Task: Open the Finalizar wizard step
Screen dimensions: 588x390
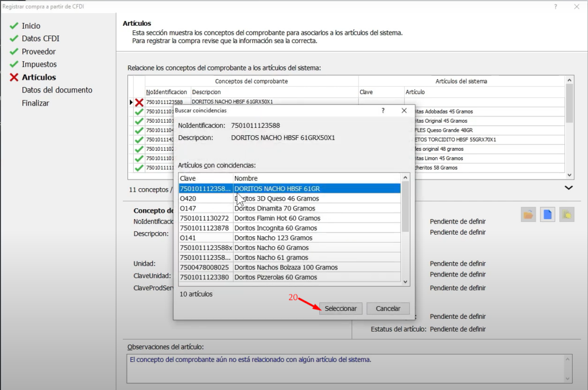Action: coord(36,103)
